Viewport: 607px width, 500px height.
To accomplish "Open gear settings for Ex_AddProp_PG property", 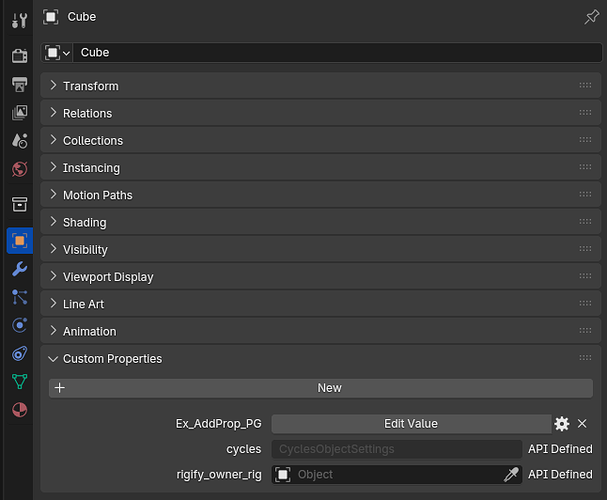I will (x=562, y=424).
